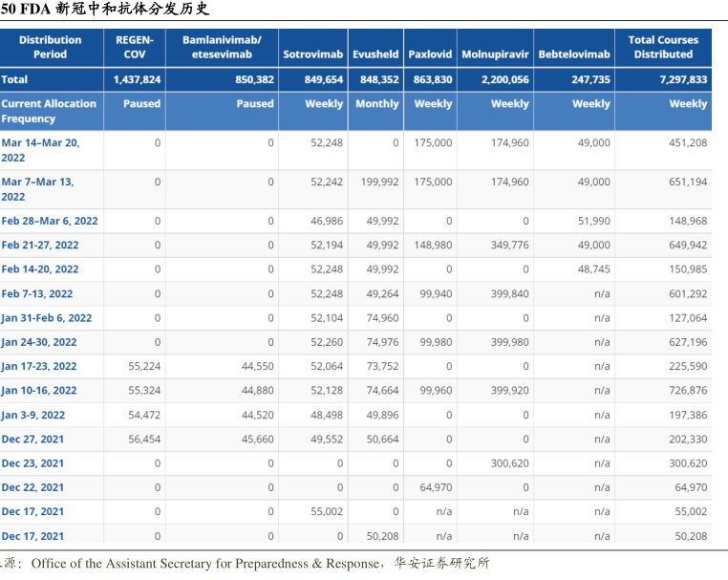
Task: Open the Feb 21-27, 2022 period
Action: coord(40,246)
